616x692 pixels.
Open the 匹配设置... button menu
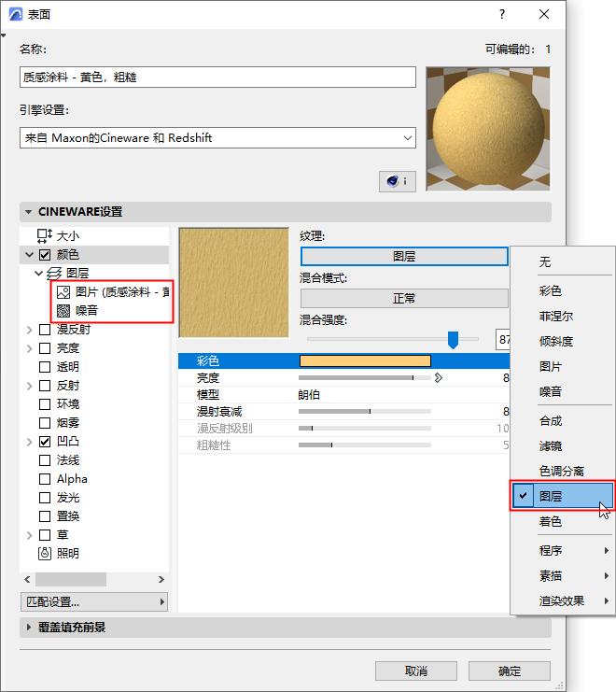pos(94,602)
